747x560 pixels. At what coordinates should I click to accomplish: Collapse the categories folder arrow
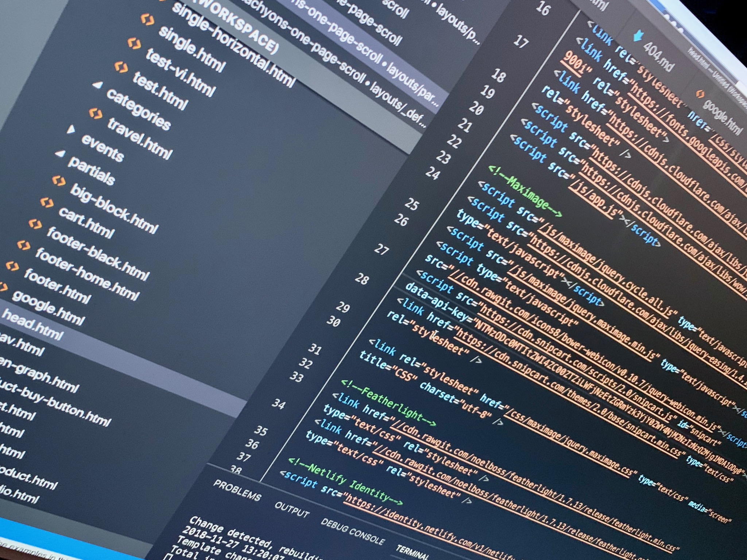click(97, 85)
